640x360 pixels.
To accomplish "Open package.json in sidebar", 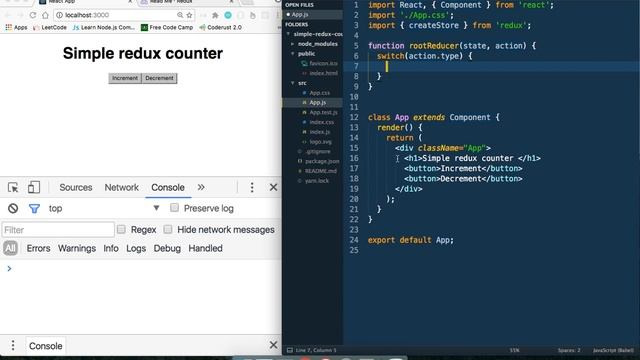I will pos(322,161).
